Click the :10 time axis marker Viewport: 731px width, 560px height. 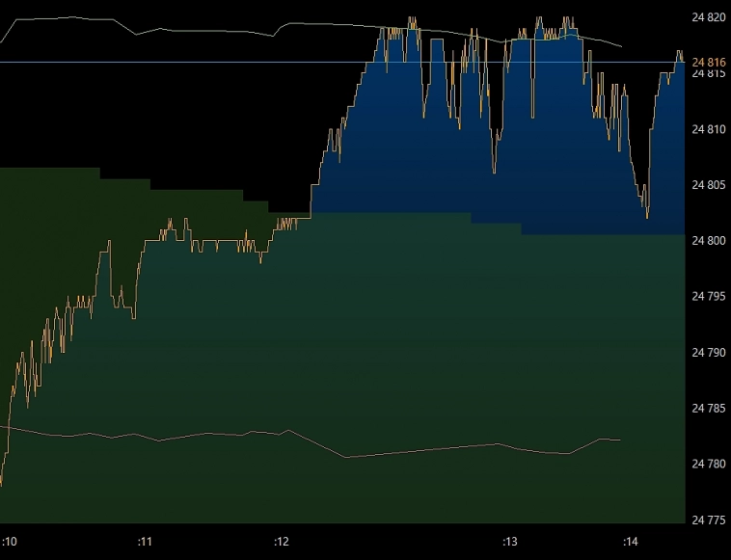10,543
